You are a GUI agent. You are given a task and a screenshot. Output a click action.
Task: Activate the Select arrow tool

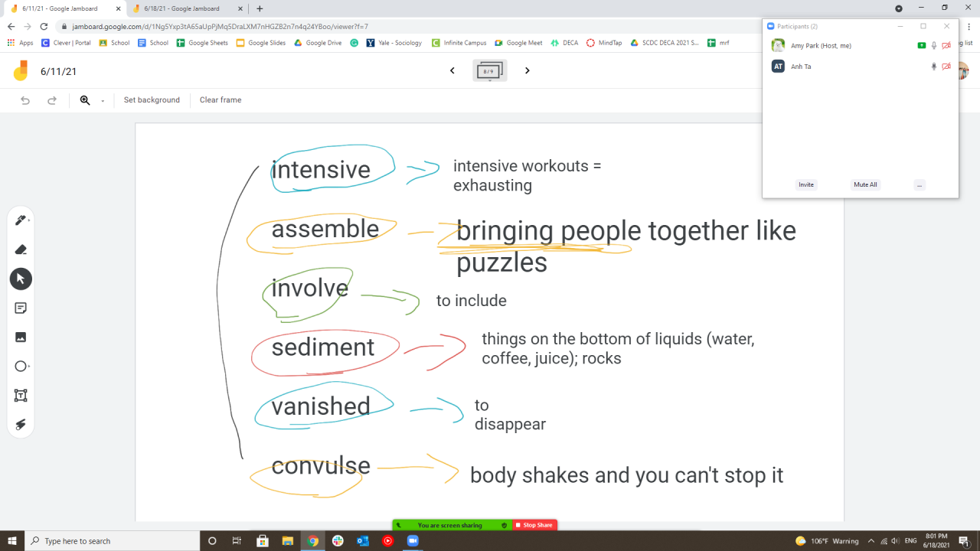(21, 279)
